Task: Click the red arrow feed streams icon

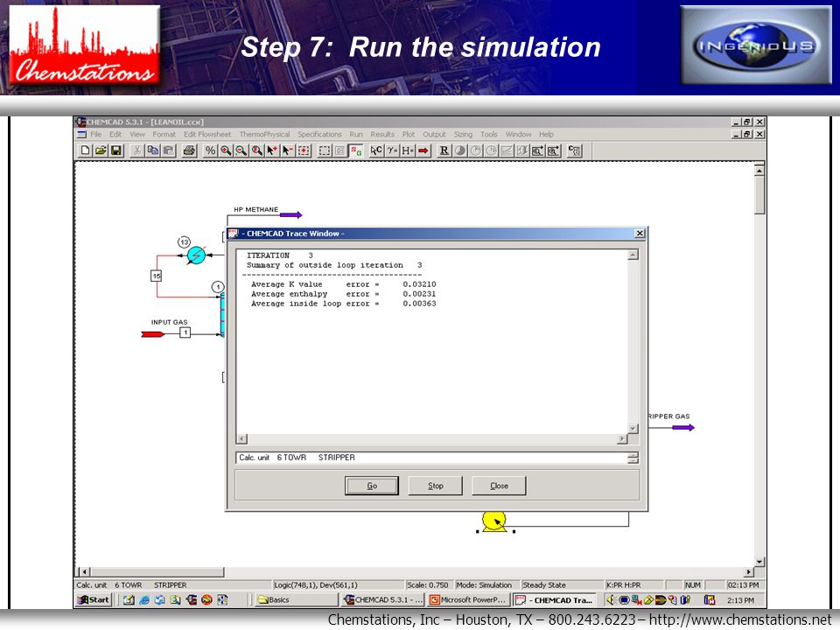Action: 423,150
